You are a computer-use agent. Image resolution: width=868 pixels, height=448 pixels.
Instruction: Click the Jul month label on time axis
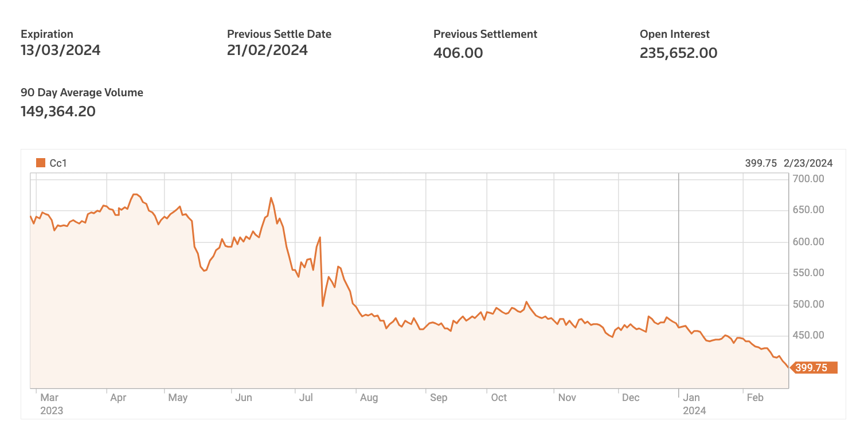pos(306,398)
